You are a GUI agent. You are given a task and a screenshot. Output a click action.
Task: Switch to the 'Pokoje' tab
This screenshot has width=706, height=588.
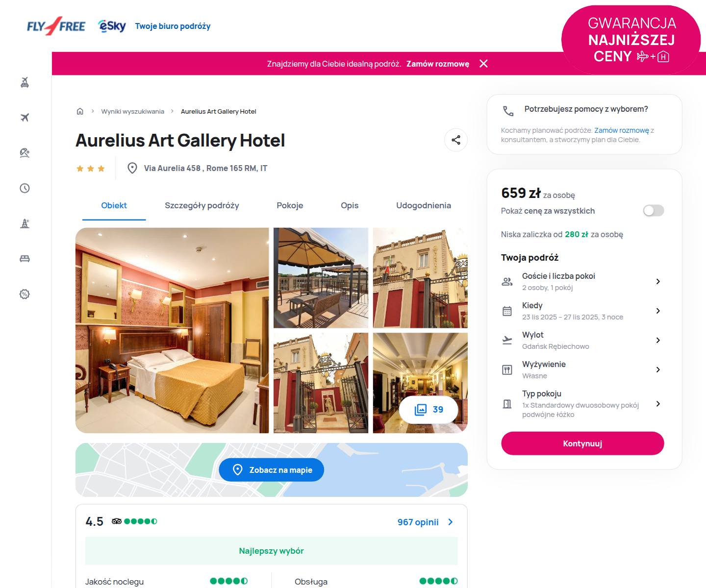[290, 205]
